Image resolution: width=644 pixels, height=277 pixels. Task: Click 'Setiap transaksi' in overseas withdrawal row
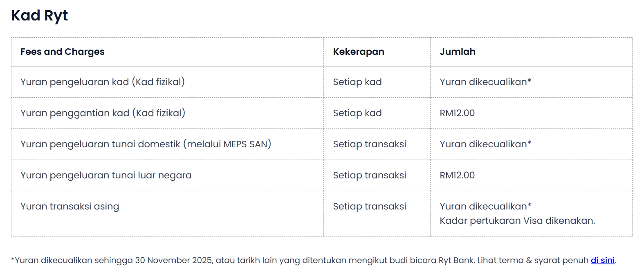point(370,175)
